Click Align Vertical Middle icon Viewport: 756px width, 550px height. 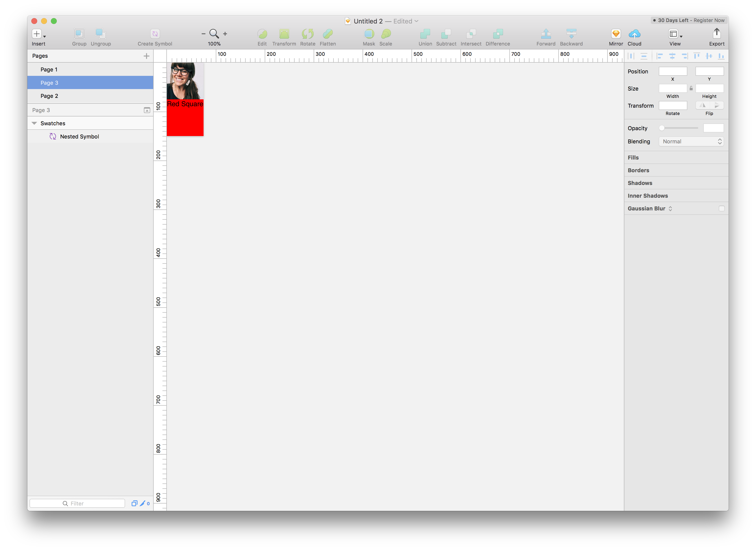709,56
